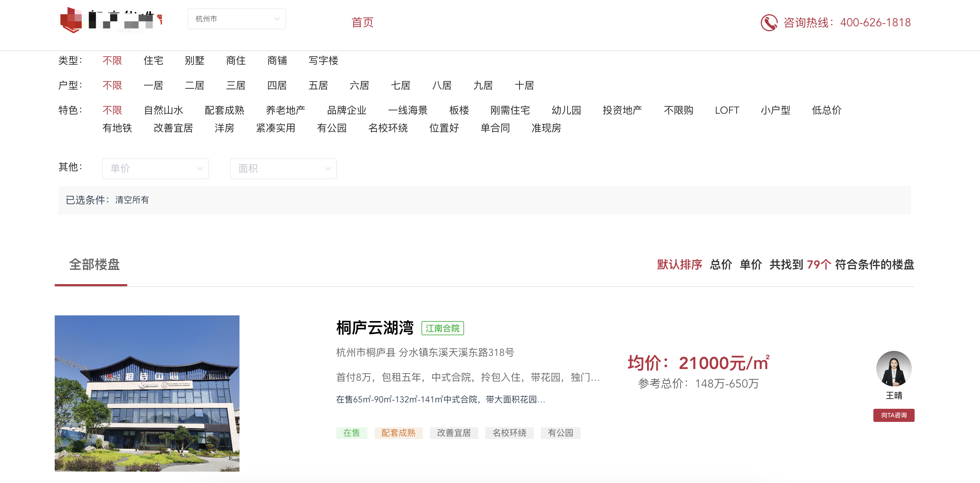
Task: Click the 向TA咨询 consult button
Action: tap(893, 415)
